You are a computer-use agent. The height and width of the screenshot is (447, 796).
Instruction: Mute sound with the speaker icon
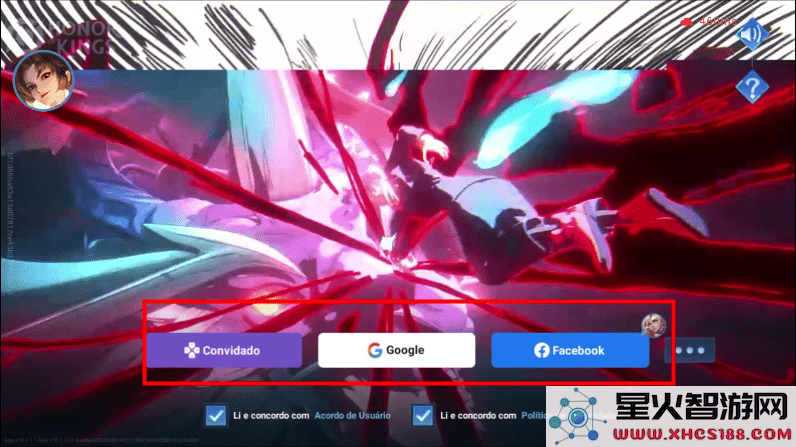pyautogui.click(x=752, y=34)
